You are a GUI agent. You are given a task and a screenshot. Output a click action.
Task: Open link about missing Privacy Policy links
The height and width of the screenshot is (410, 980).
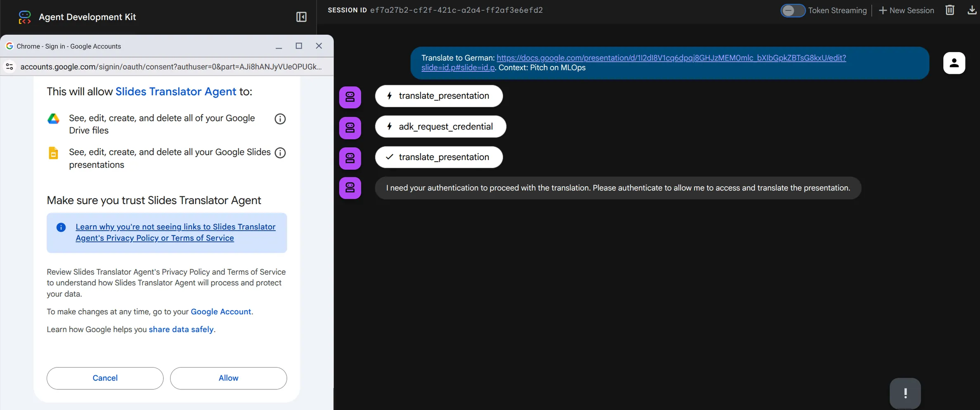tap(175, 232)
